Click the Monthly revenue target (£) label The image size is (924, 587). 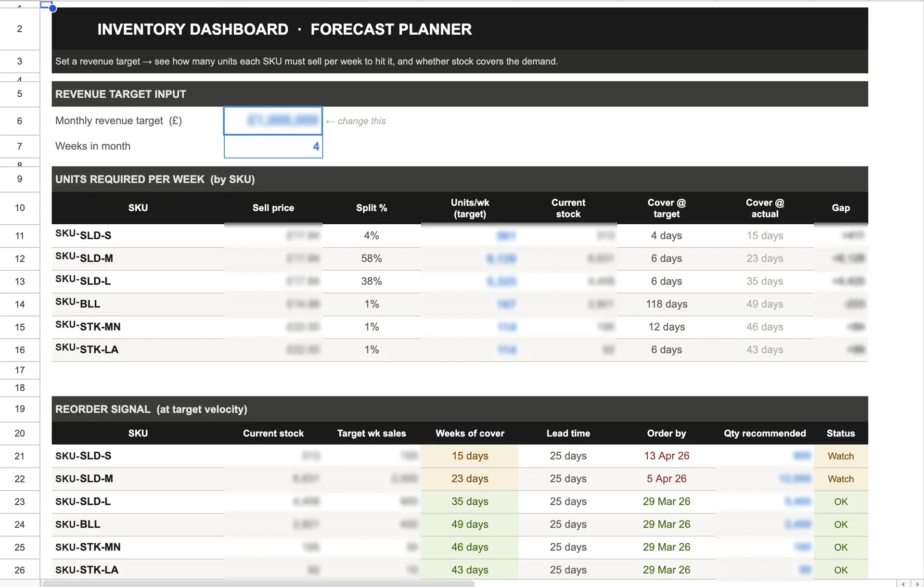118,121
